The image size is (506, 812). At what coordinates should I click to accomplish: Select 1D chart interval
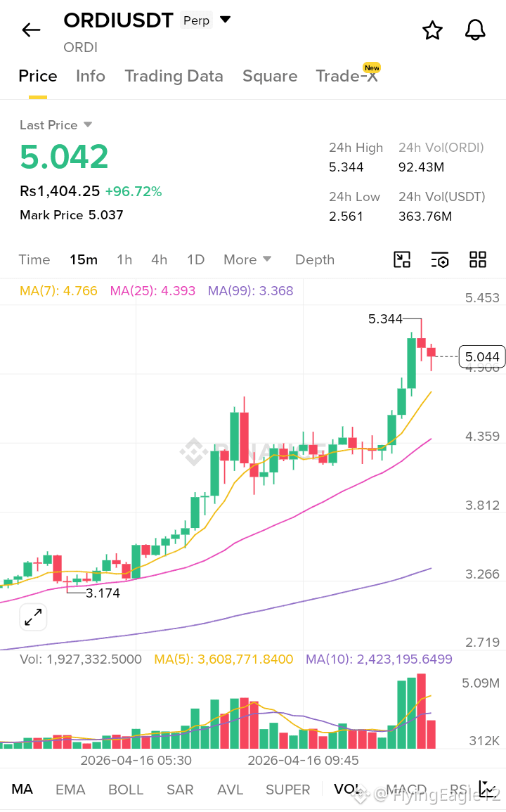(x=196, y=259)
